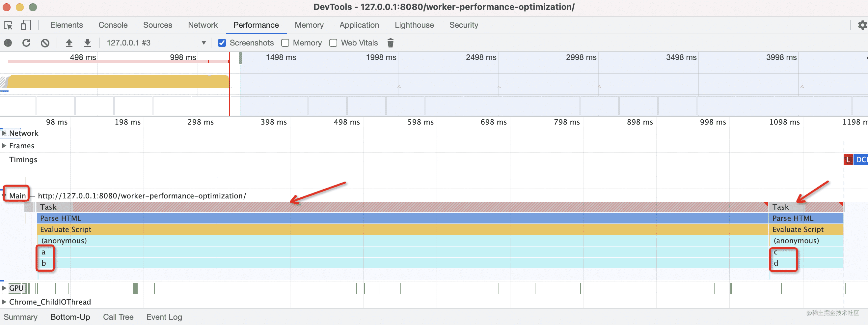This screenshot has height=325, width=868.
Task: Clear the recording with the clear icon
Action: coord(45,43)
